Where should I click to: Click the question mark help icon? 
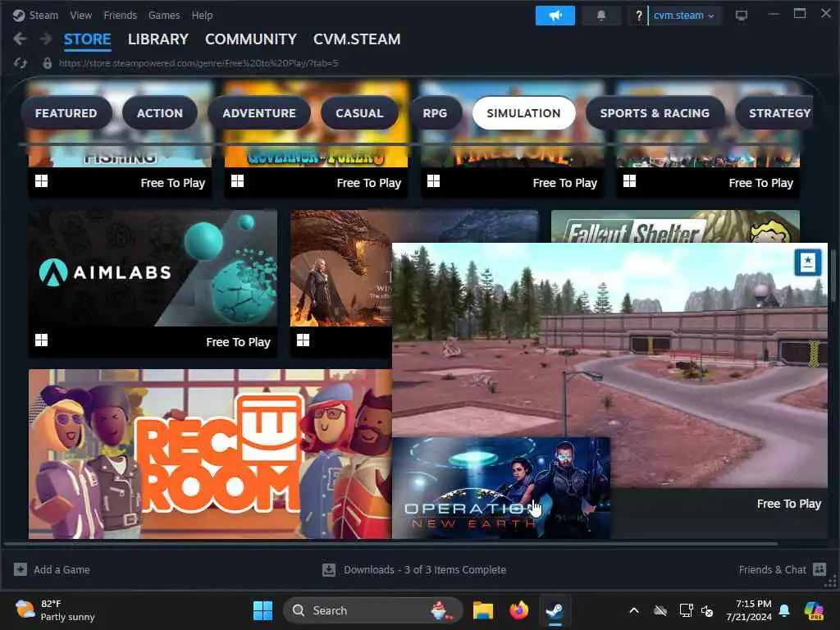click(x=638, y=16)
